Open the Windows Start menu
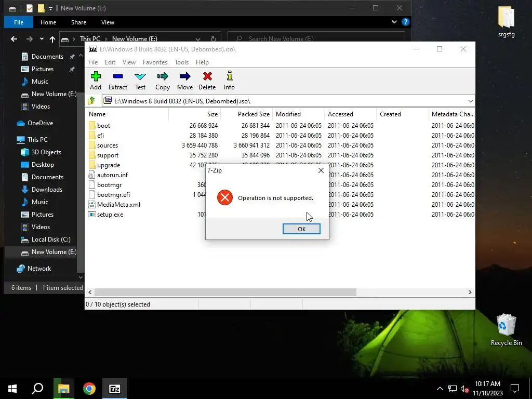Screen dimensions: 532x399 pos(12,389)
